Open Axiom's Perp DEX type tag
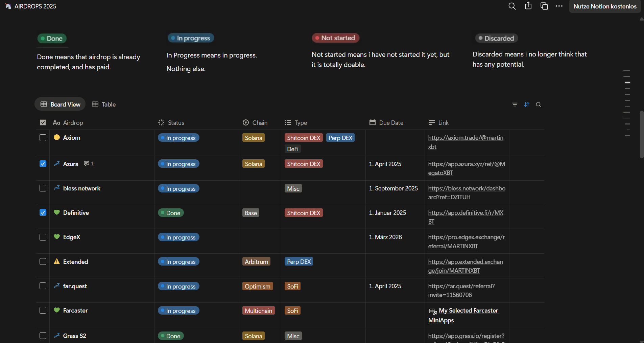Viewport: 644px width, 343px height. (340, 138)
